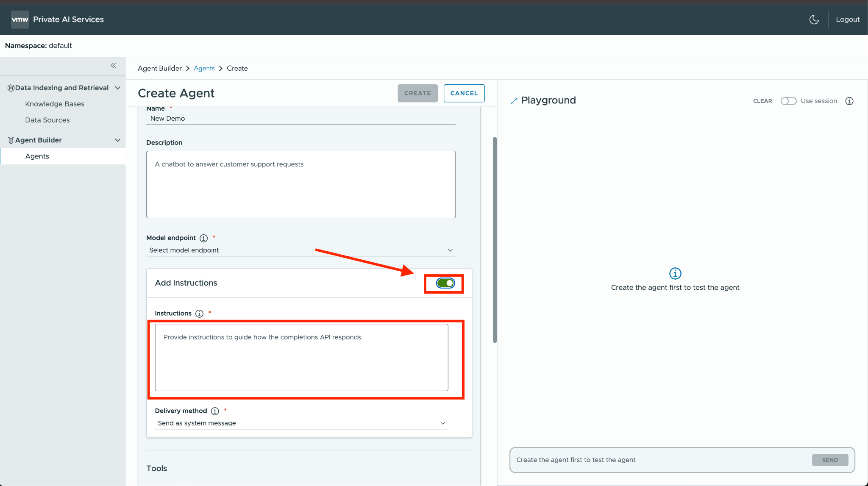Open Agents from the breadcrumb
The height and width of the screenshot is (486, 868).
204,68
